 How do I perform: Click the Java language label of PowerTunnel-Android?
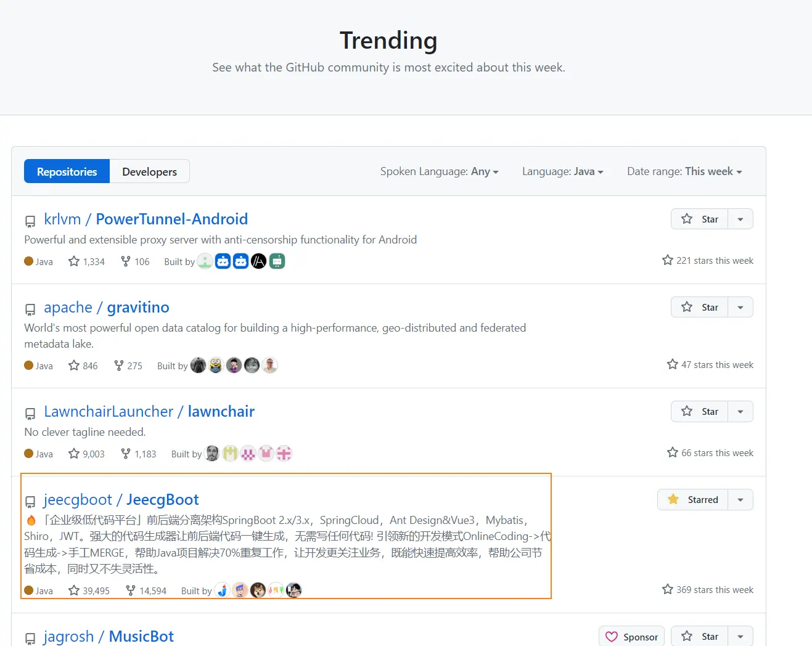point(44,261)
